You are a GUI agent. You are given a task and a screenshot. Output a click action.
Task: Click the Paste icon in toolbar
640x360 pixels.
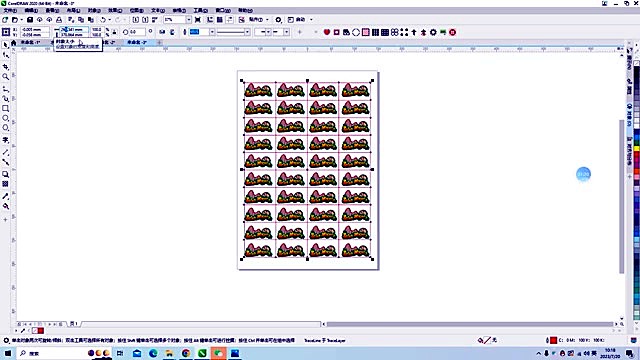(91, 20)
